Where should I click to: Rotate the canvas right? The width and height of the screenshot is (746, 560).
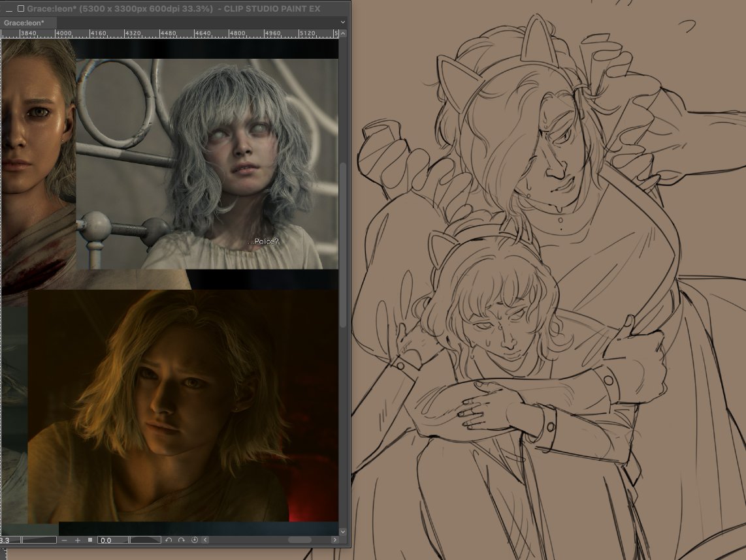[181, 540]
